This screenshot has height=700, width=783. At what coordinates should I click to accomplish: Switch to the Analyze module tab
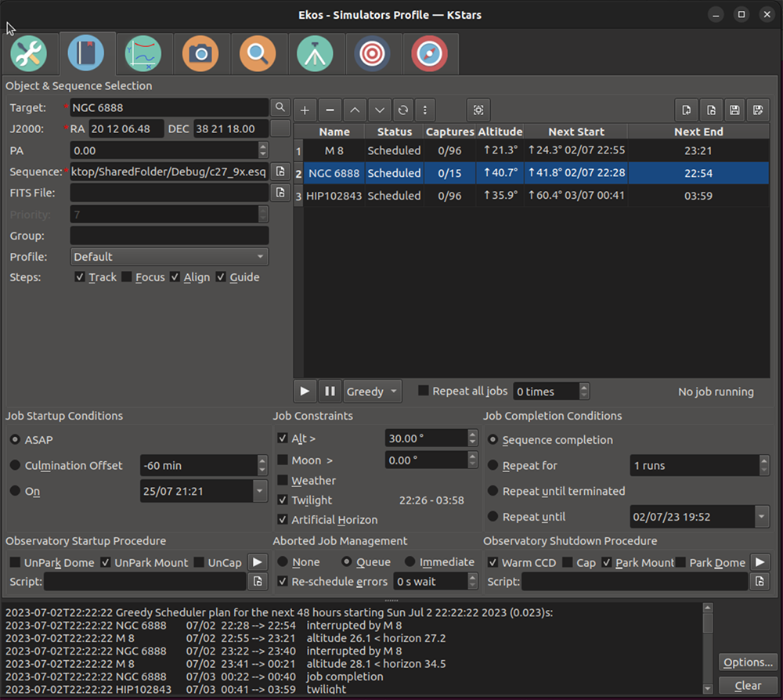[x=144, y=53]
